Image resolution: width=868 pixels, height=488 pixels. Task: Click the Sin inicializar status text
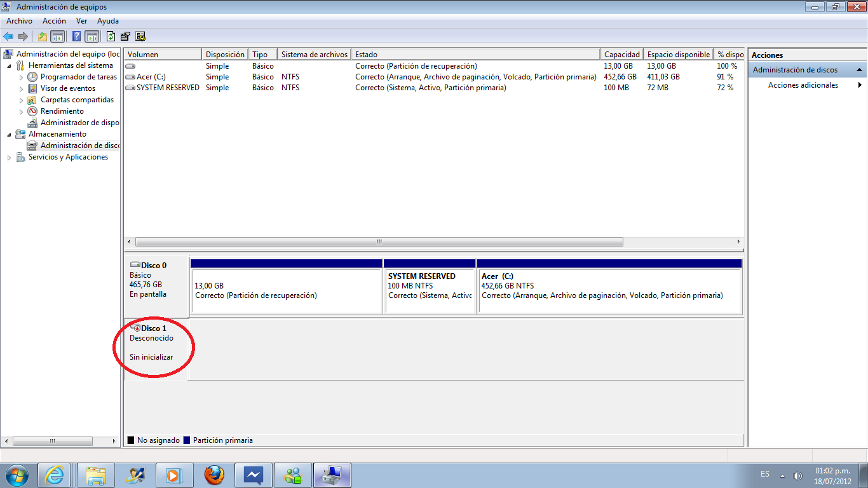(x=151, y=357)
